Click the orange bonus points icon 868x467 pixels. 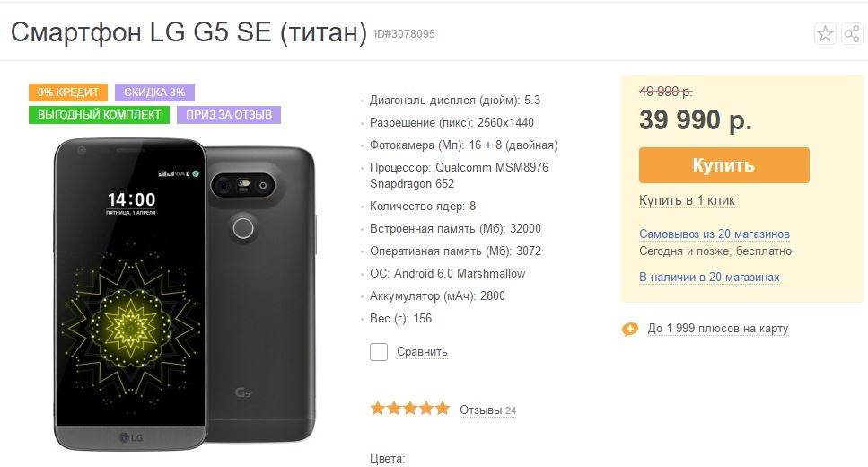pyautogui.click(x=630, y=330)
